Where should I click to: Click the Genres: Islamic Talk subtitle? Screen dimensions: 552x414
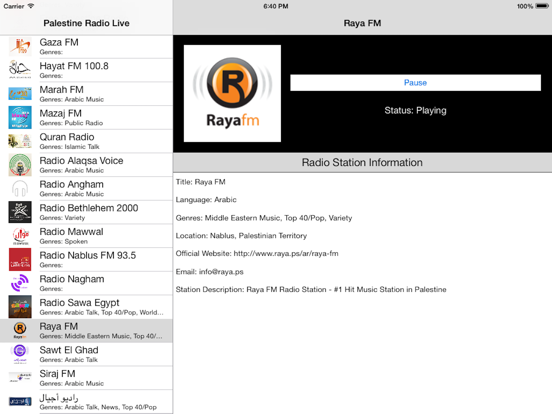[69, 147]
